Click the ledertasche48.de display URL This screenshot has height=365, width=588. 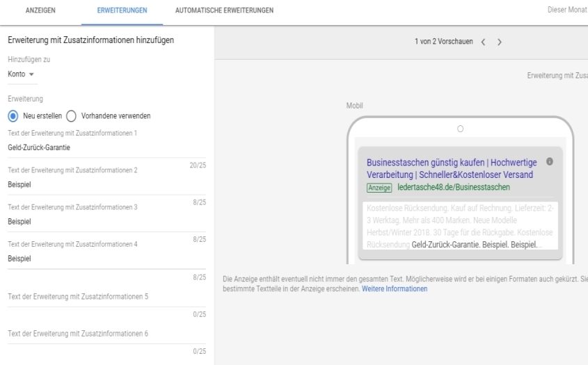[453, 187]
